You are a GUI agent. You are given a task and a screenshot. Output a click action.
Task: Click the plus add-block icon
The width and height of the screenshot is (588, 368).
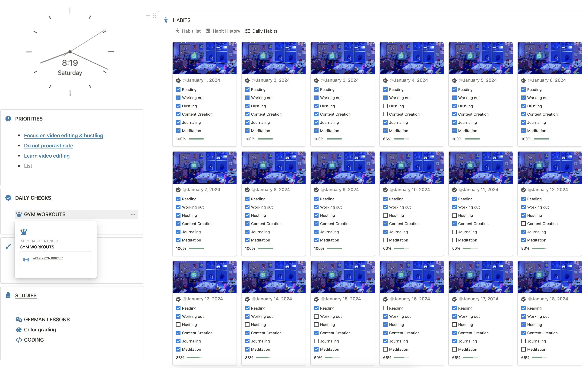pyautogui.click(x=148, y=16)
